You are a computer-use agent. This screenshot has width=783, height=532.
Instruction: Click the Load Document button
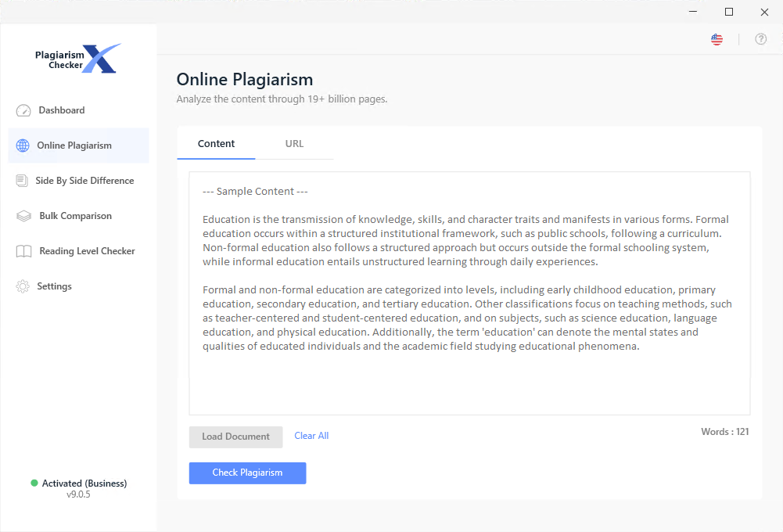click(235, 437)
